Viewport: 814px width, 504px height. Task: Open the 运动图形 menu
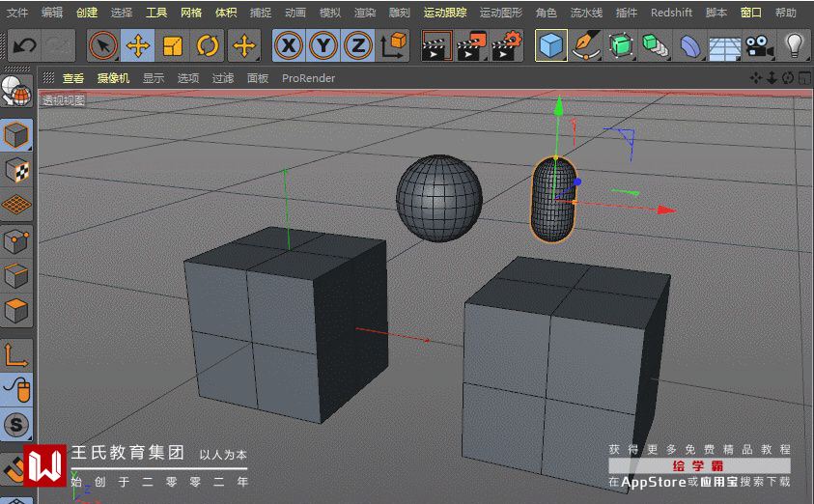501,13
